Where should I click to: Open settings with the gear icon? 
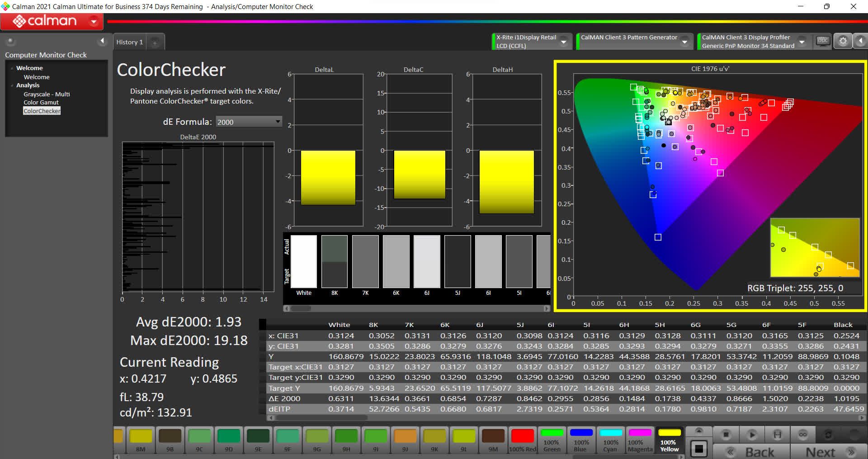tap(843, 41)
